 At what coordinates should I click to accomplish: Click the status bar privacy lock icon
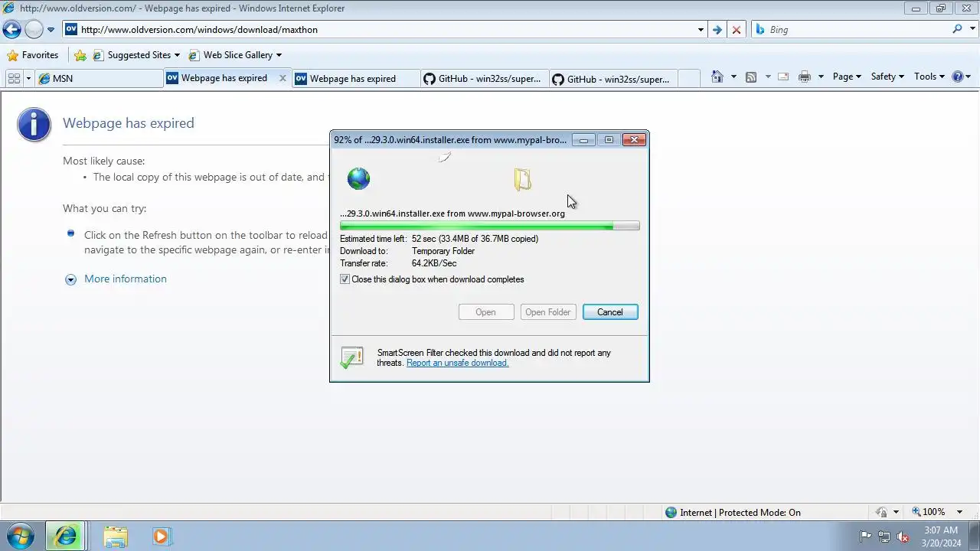click(x=882, y=512)
